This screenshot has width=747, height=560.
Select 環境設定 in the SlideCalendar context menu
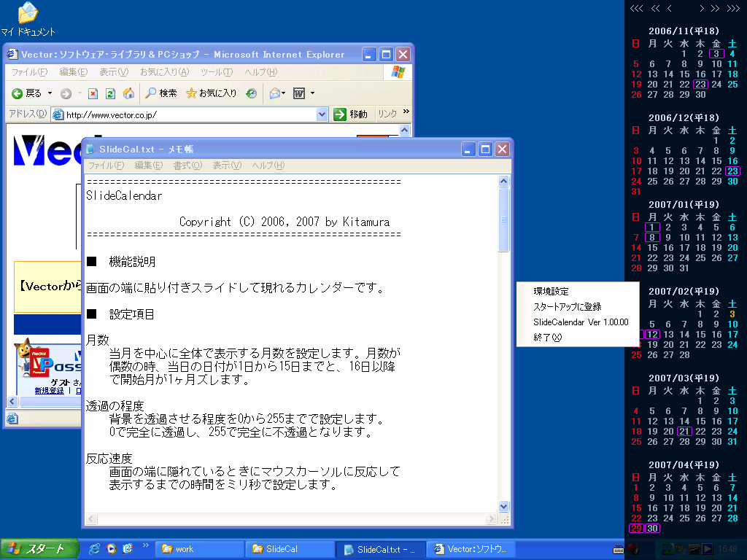pos(578,292)
